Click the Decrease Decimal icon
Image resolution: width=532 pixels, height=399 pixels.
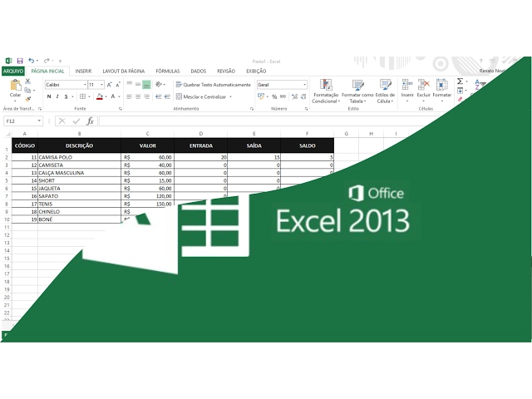point(303,97)
